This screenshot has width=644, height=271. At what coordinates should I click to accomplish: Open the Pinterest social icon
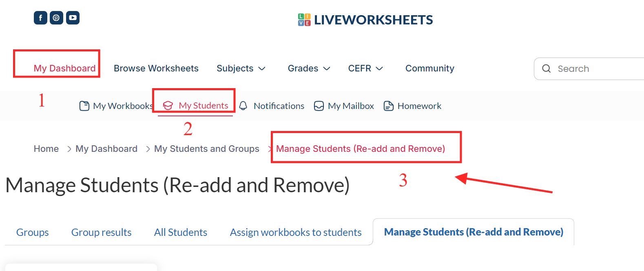(x=56, y=18)
